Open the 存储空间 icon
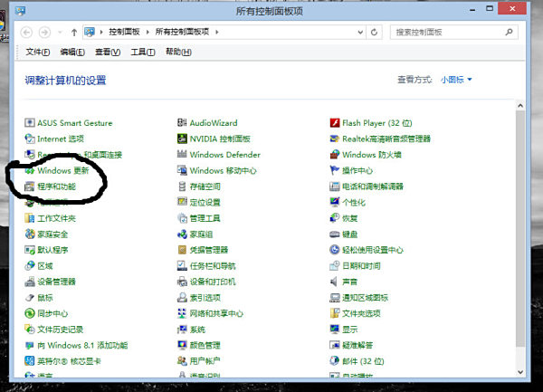 coord(182,186)
